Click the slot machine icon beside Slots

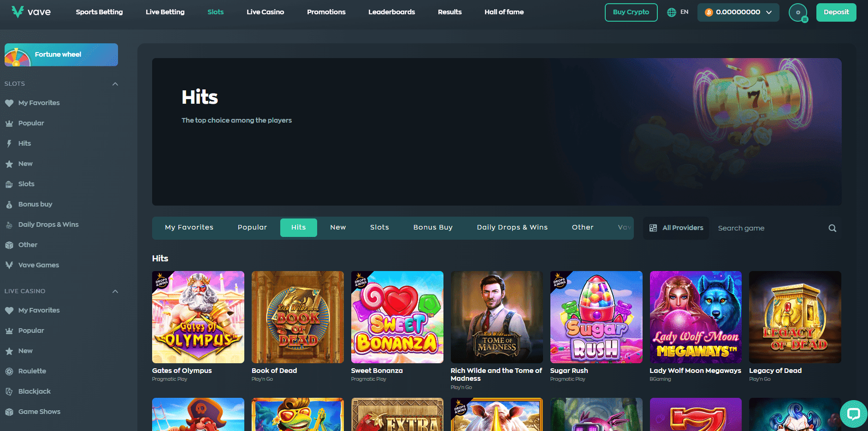9,184
